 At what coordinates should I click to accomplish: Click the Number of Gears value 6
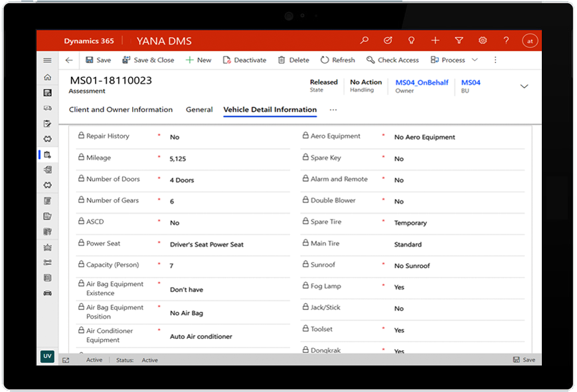point(172,202)
